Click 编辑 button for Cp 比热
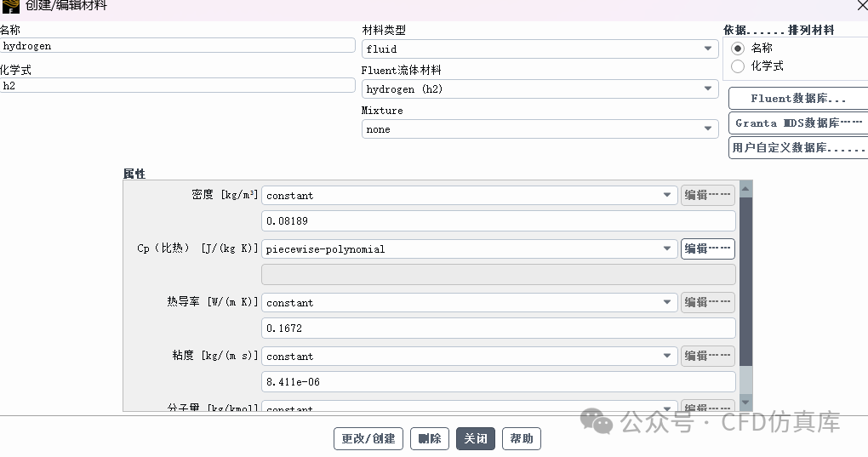868x457 pixels. click(707, 248)
